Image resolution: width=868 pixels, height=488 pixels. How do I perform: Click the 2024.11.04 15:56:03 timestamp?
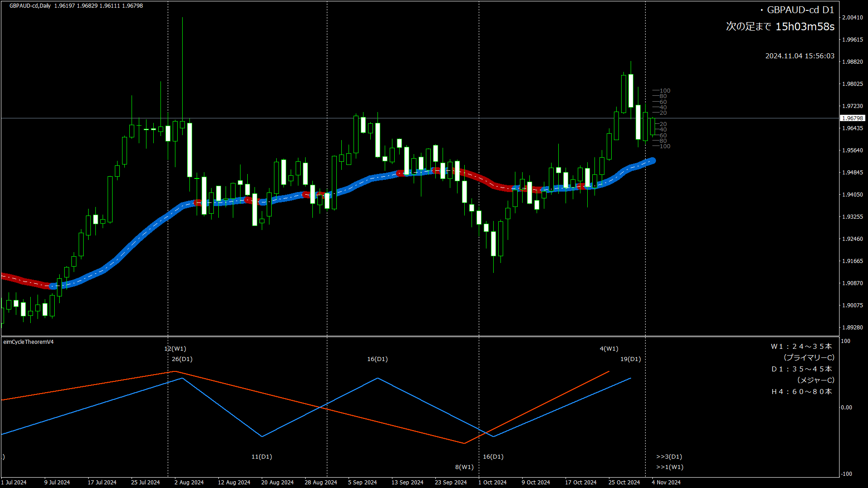tap(800, 56)
